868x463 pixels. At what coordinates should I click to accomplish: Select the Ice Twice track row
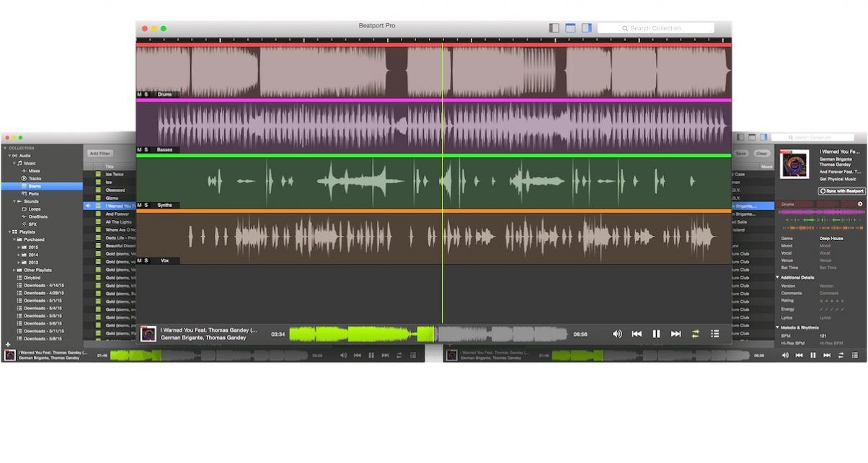109,175
